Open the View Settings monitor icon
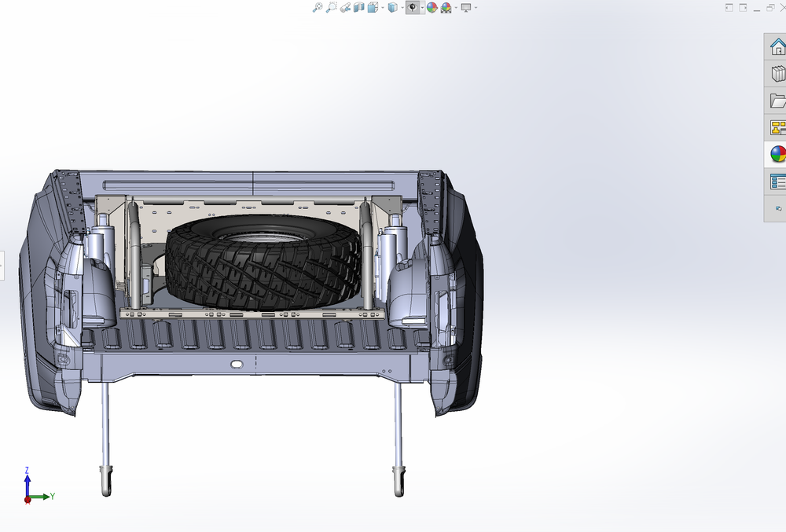786x532 pixels. click(466, 7)
